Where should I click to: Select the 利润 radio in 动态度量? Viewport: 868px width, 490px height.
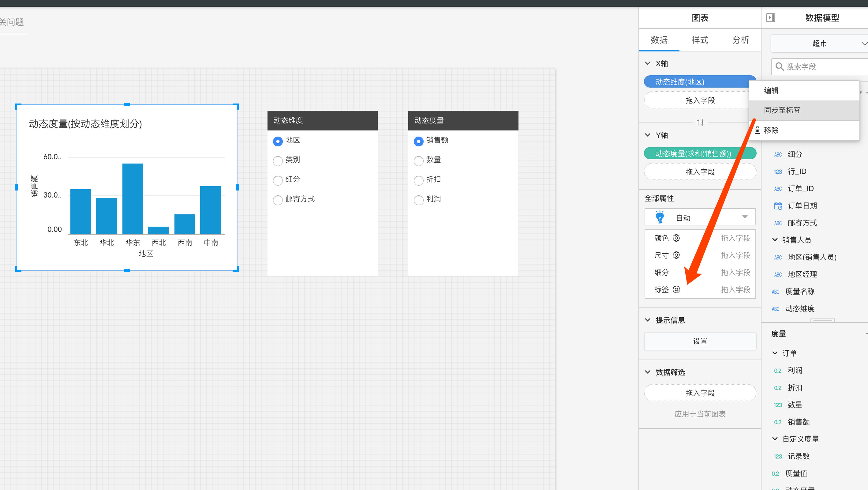click(x=418, y=200)
